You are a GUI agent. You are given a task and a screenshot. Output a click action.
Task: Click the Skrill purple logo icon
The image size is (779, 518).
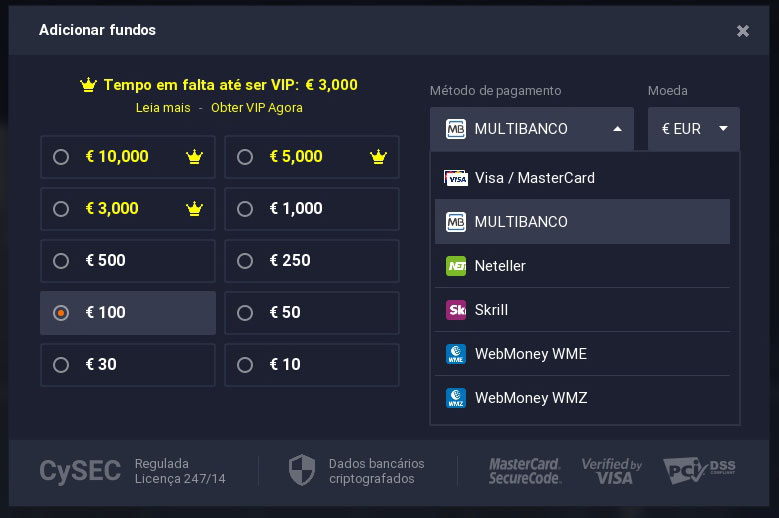click(x=456, y=310)
